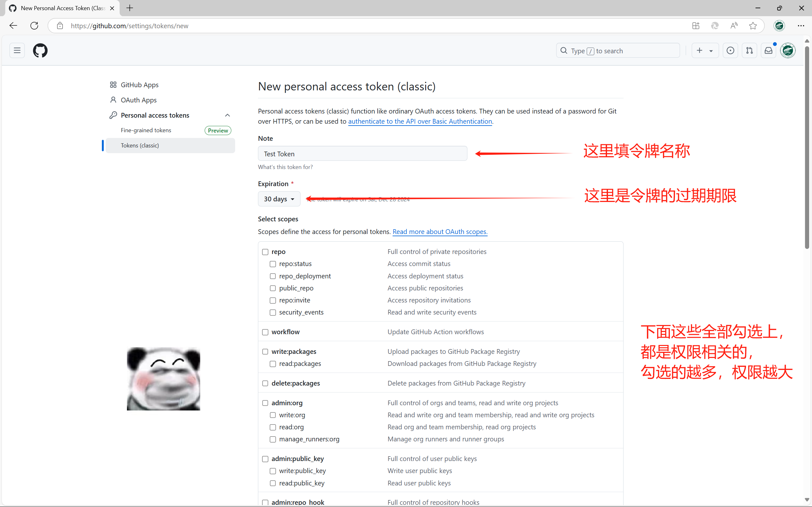Open a new browser tab with plus
Image resolution: width=812 pixels, height=507 pixels.
point(130,8)
